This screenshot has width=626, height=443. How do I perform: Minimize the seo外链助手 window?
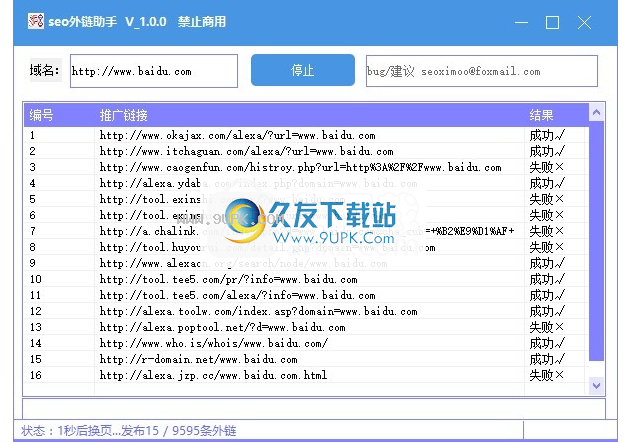pos(521,23)
